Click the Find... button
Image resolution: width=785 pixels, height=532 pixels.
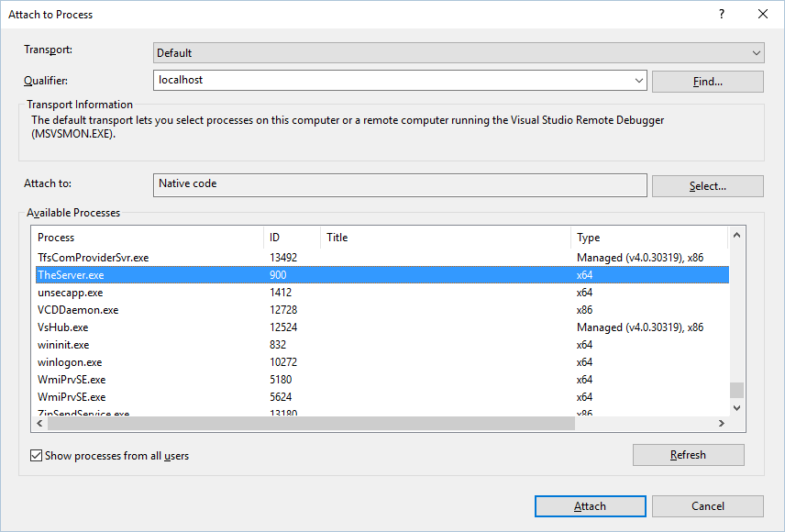pyautogui.click(x=707, y=82)
